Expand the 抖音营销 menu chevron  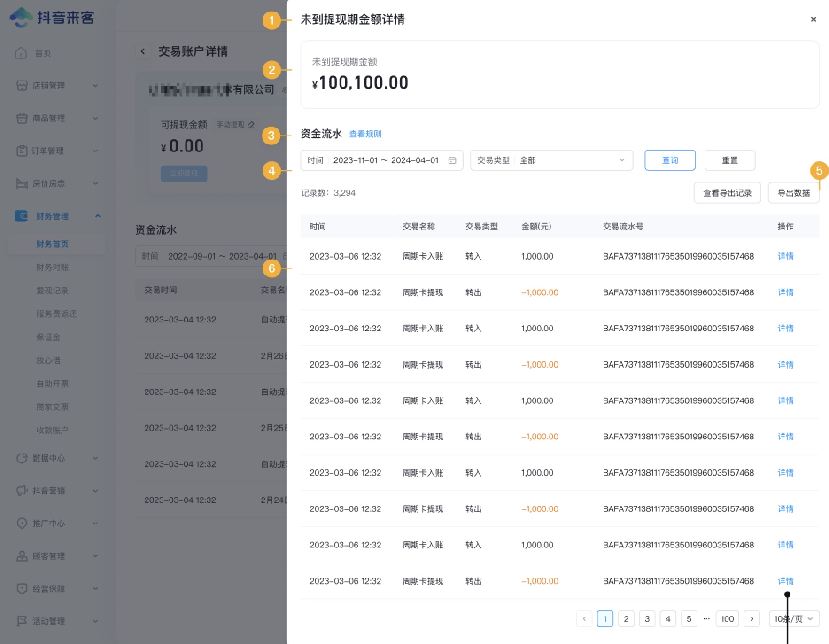pyautogui.click(x=95, y=491)
